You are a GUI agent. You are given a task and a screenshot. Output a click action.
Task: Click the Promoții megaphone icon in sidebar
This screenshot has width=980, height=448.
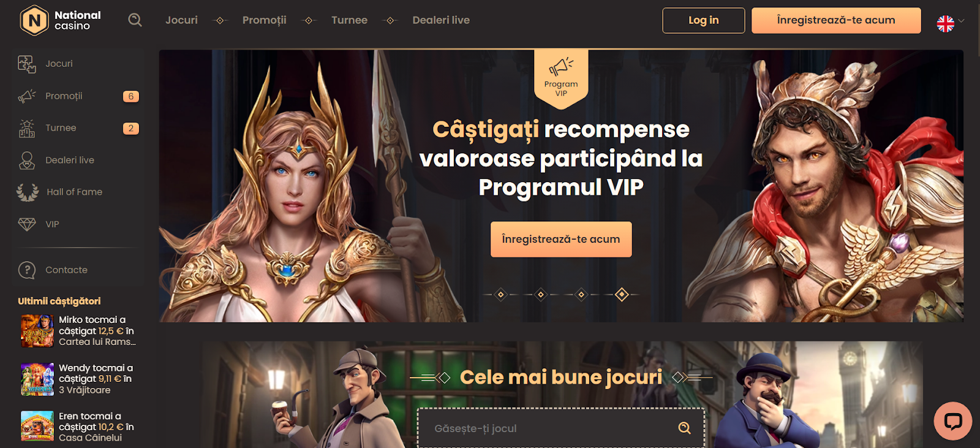(27, 96)
